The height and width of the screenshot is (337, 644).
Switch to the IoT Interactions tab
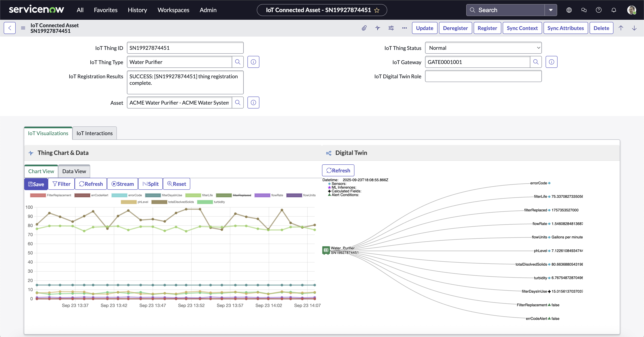tap(94, 133)
